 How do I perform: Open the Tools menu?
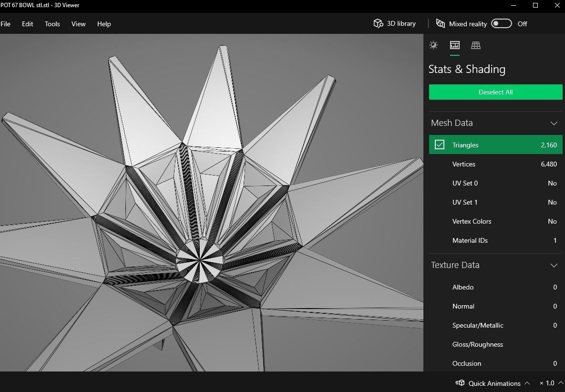[x=52, y=24]
